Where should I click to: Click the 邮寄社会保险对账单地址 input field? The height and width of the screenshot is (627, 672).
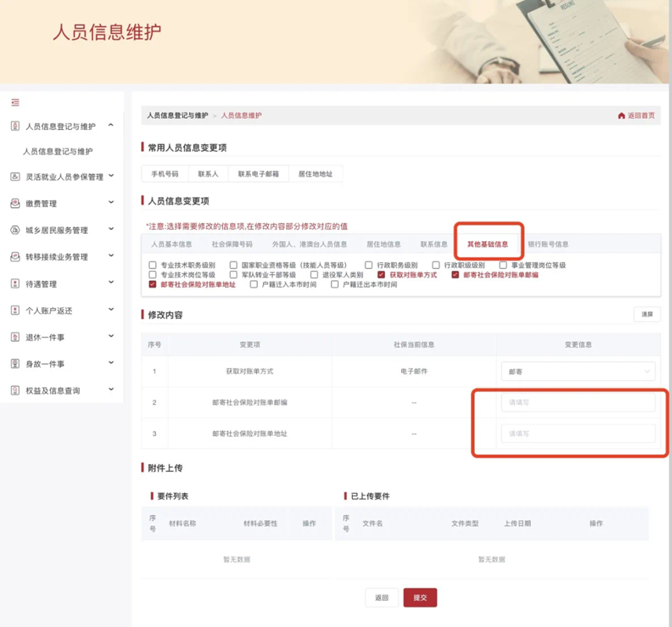point(578,434)
